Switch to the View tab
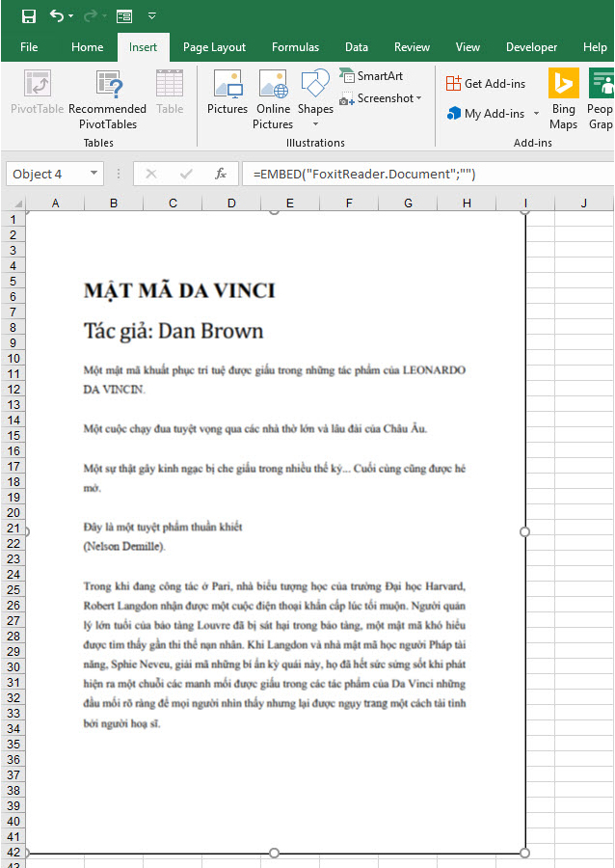Viewport: 615px width, 868px height. (468, 47)
